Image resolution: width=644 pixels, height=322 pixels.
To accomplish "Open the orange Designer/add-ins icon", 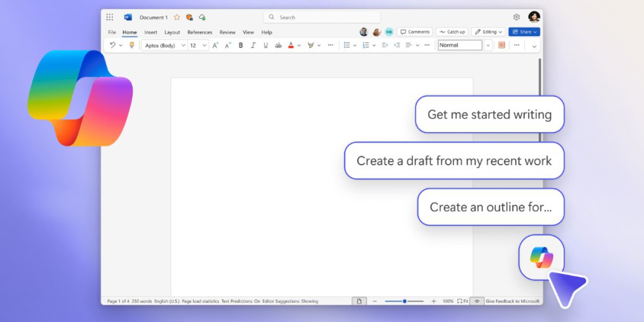I will point(502,46).
